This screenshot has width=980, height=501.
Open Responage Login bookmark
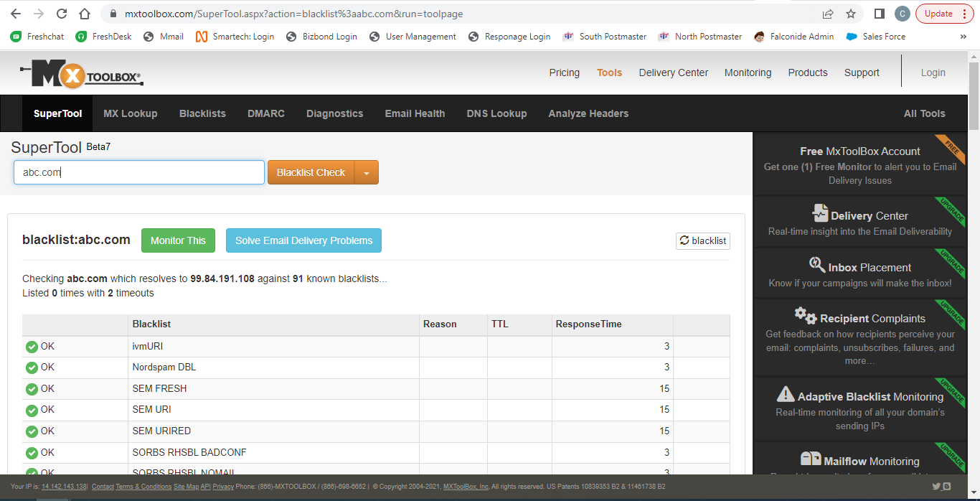pyautogui.click(x=509, y=37)
